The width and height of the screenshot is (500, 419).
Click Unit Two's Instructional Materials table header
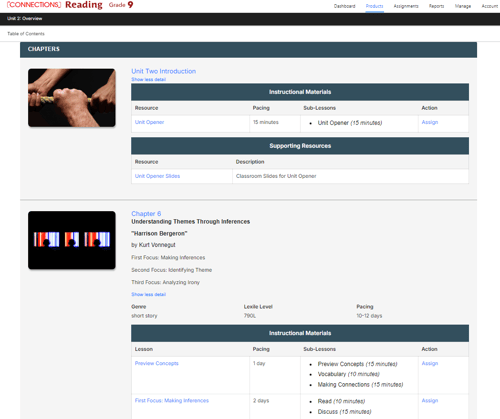(300, 92)
